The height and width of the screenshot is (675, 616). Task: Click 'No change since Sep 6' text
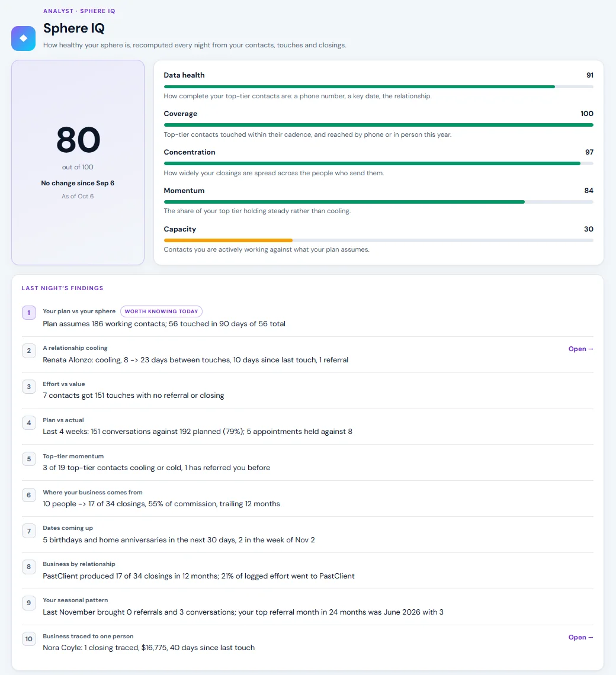(78, 183)
